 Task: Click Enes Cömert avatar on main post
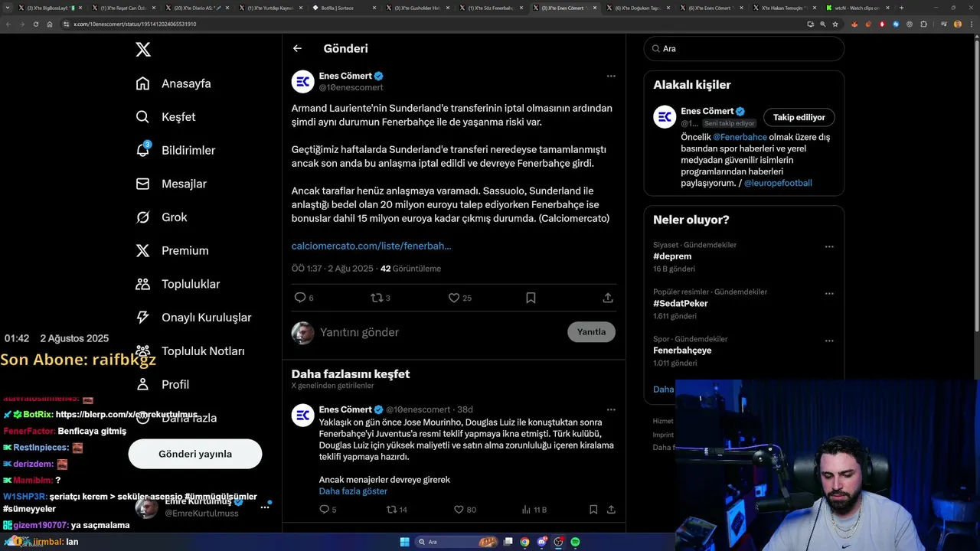point(303,82)
